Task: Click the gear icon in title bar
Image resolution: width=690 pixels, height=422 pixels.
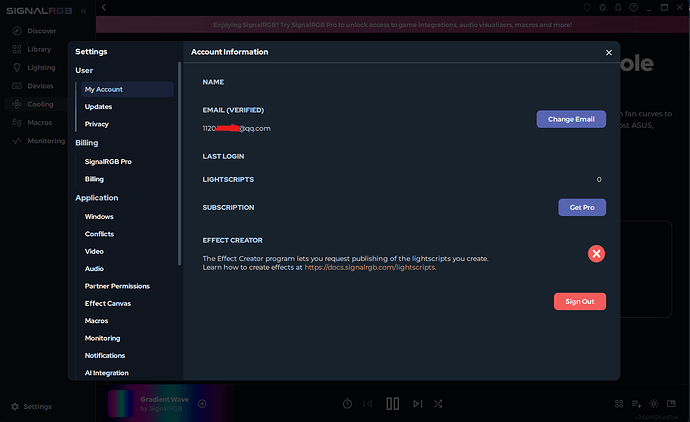Action: click(x=602, y=7)
